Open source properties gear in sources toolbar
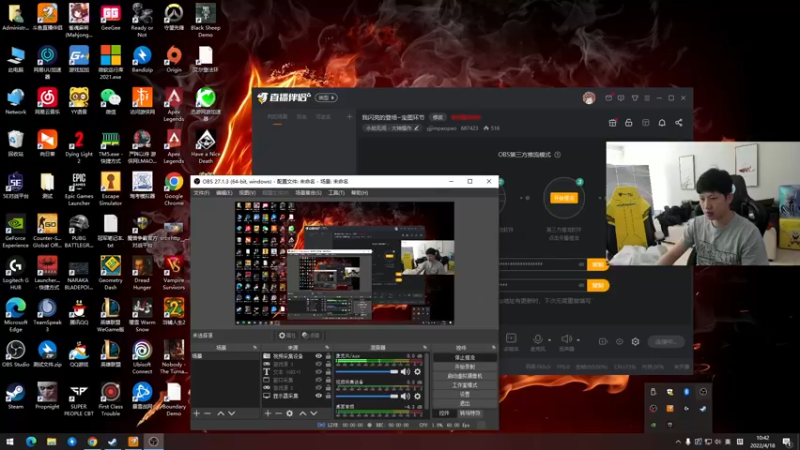Viewport: 800px width, 450px height. [289, 413]
